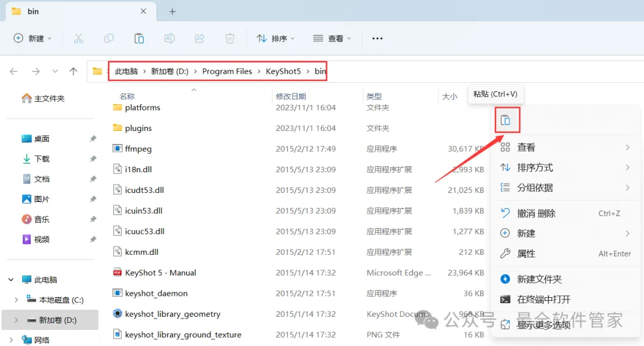The width and height of the screenshot is (644, 346).
Task: Expand the 新加卷 (D:) tree node
Action: 16,320
